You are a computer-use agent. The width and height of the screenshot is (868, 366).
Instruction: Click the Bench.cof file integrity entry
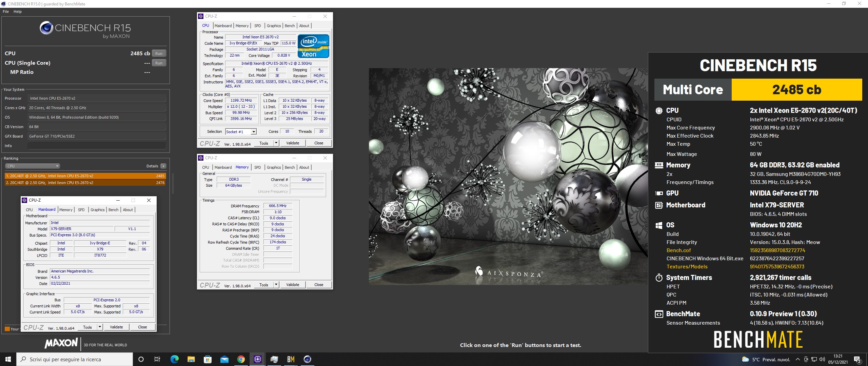[679, 250]
